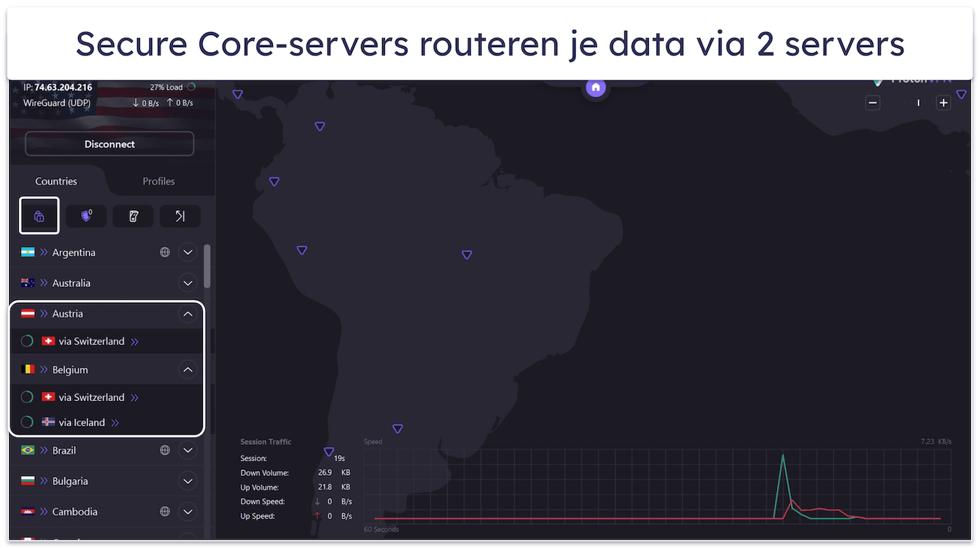Click the Session Traffic heading
Viewport: 980px width, 548px height.
point(266,442)
